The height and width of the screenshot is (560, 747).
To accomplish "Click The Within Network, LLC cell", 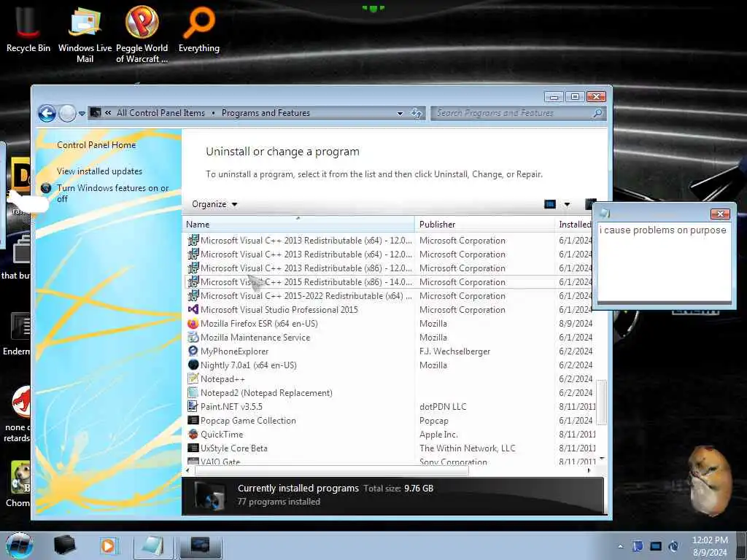I will 468,448.
